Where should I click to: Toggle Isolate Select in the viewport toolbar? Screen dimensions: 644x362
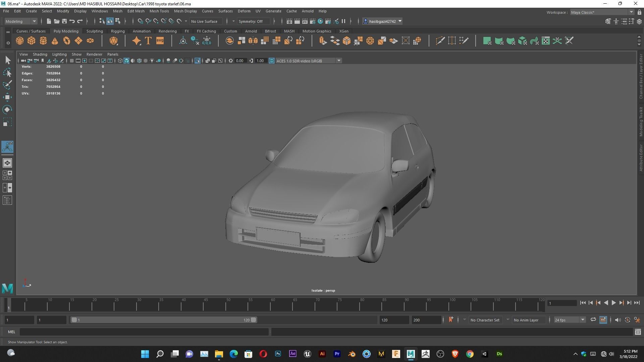(197, 61)
